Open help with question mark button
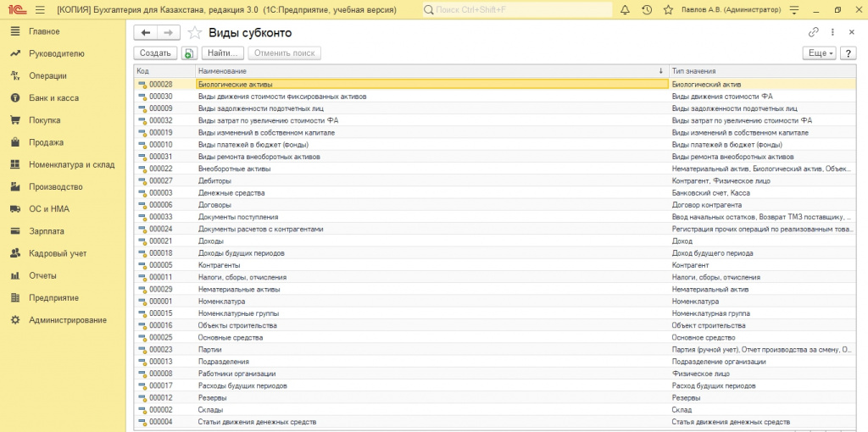This screenshot has width=868, height=432. [x=848, y=53]
